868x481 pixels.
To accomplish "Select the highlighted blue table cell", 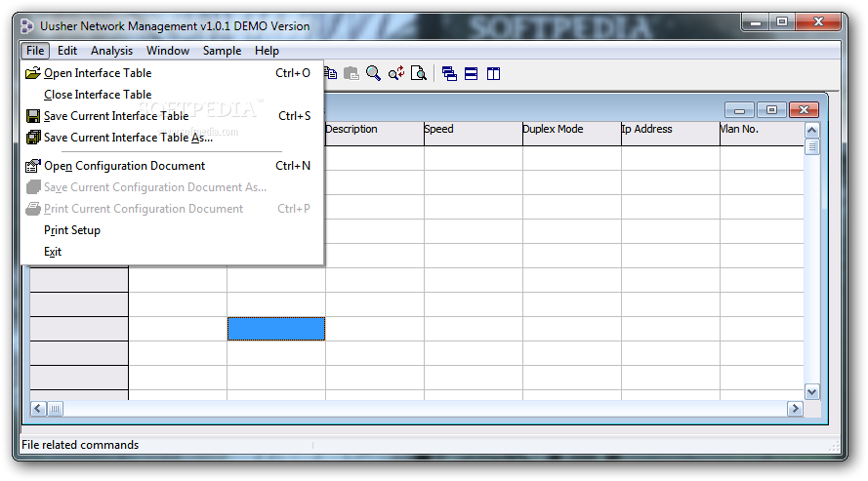I will pyautogui.click(x=276, y=329).
